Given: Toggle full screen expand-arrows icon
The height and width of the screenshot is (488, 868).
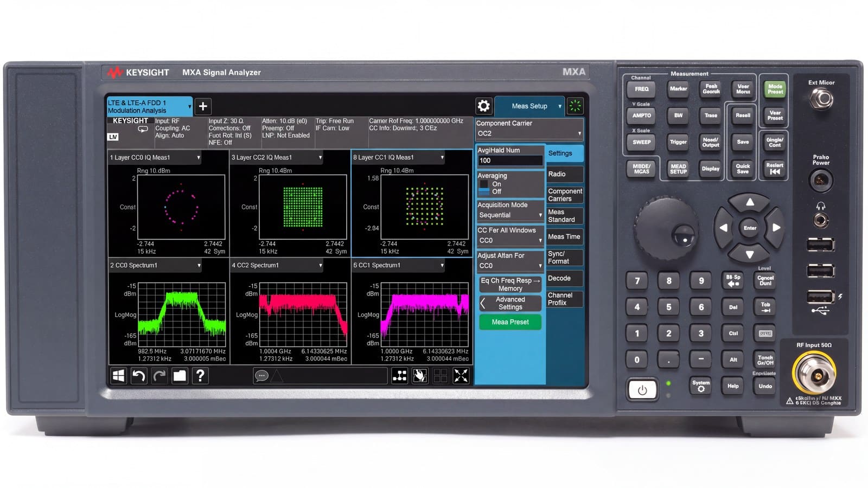Looking at the screenshot, I should pyautogui.click(x=461, y=375).
